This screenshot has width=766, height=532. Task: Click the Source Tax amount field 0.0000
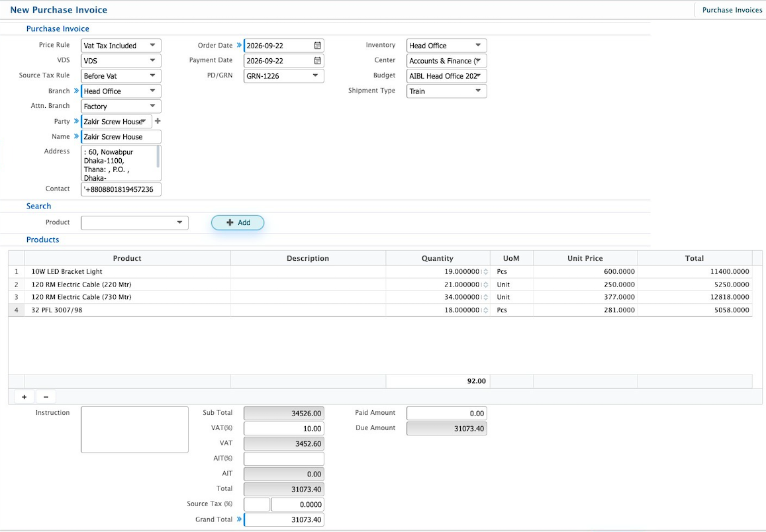click(x=297, y=504)
